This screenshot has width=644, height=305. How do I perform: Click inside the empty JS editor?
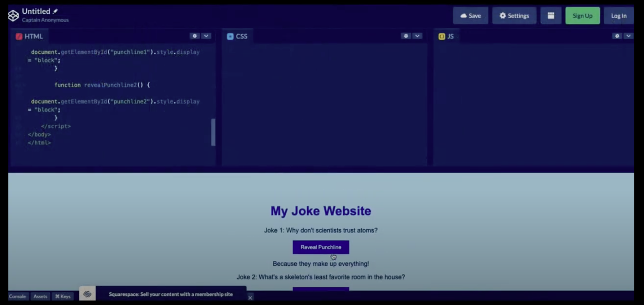pos(534,105)
